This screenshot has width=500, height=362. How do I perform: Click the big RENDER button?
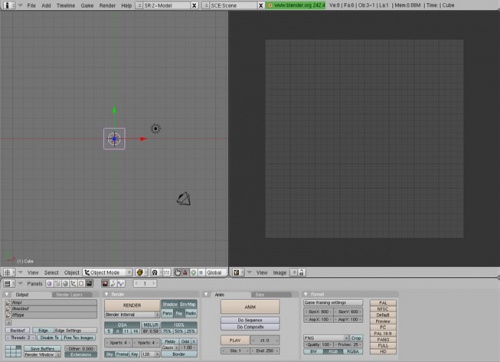pos(132,305)
